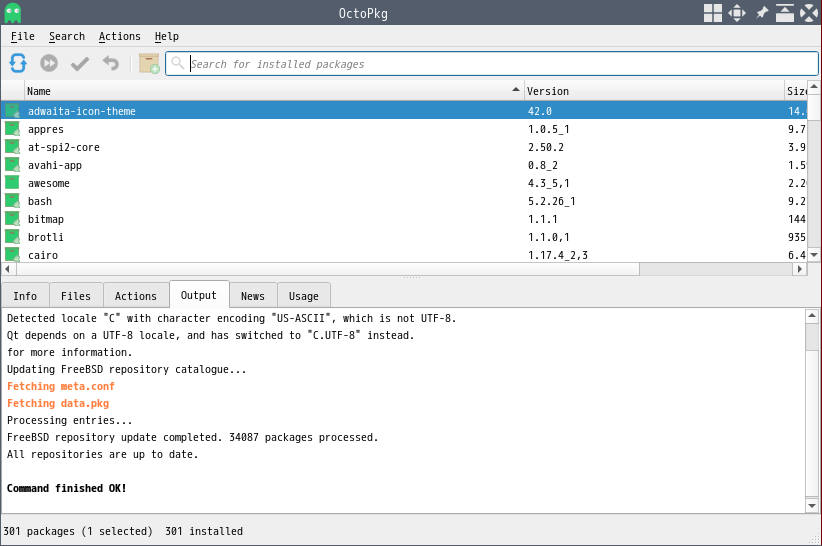The image size is (822, 546).
Task: Open the File menu
Action: tap(23, 36)
